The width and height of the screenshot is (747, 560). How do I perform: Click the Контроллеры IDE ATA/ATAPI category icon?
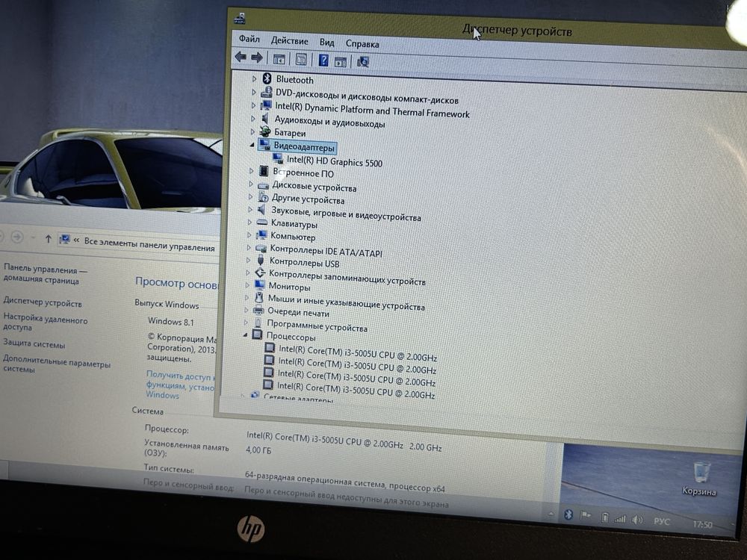(x=261, y=248)
